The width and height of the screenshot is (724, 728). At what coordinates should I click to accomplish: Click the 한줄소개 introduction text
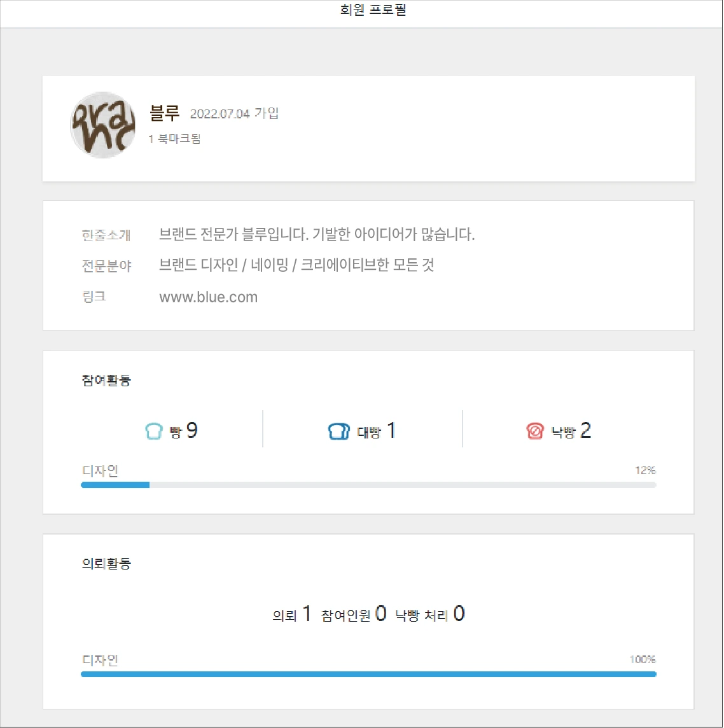[317, 234]
